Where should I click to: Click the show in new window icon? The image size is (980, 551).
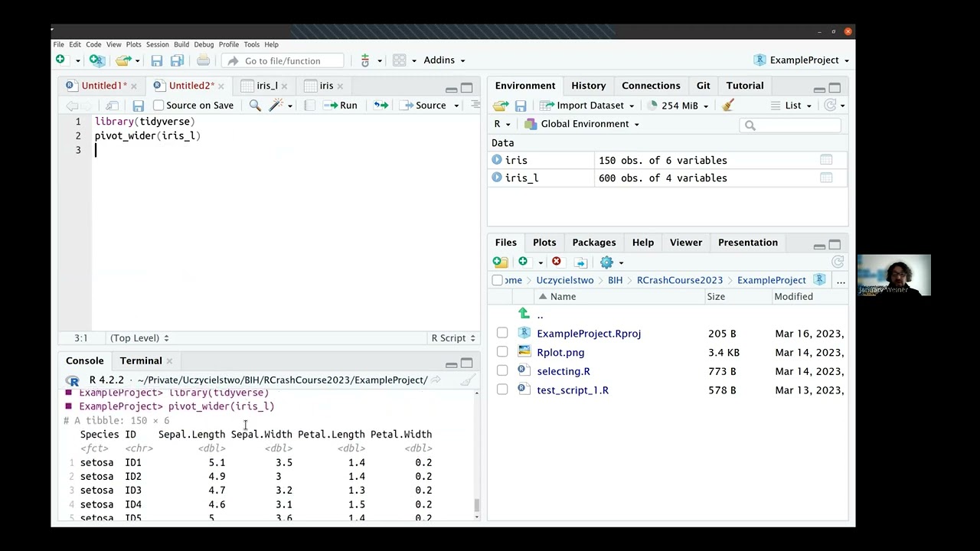click(x=112, y=106)
